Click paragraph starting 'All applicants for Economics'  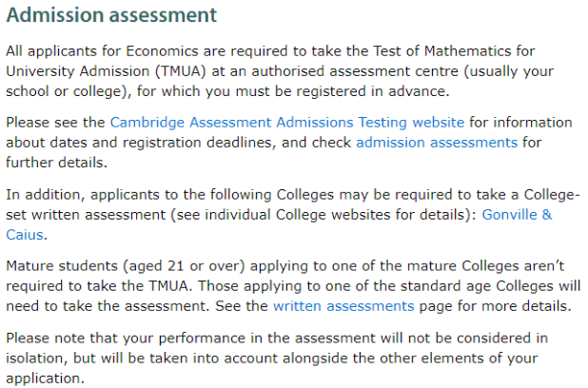280,71
